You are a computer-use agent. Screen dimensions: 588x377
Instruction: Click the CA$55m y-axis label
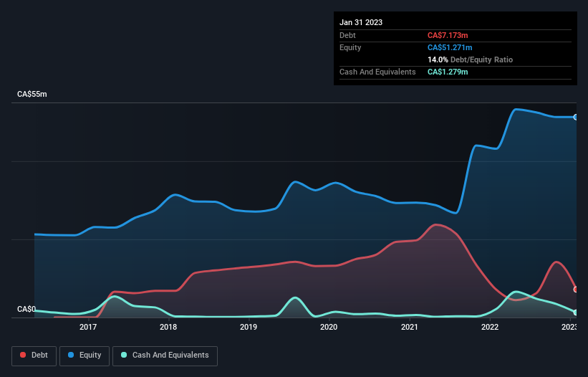pos(32,94)
